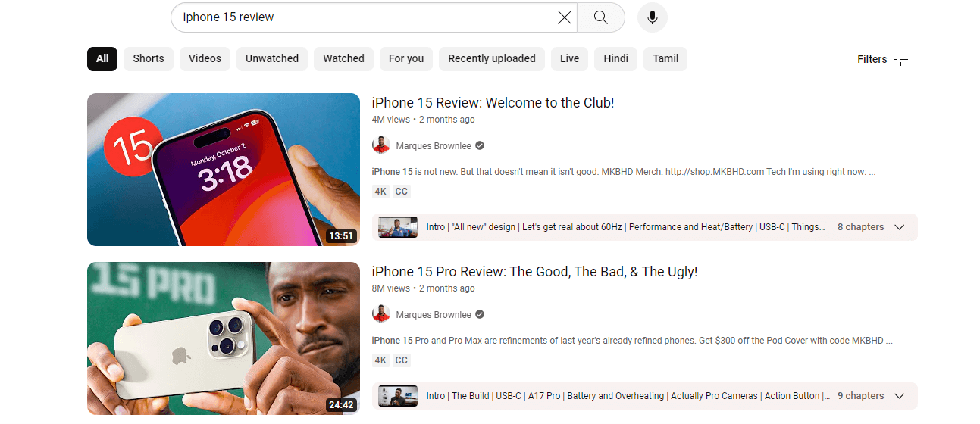980x424 pixels.
Task: Select the Watched filter chip
Action: (344, 58)
